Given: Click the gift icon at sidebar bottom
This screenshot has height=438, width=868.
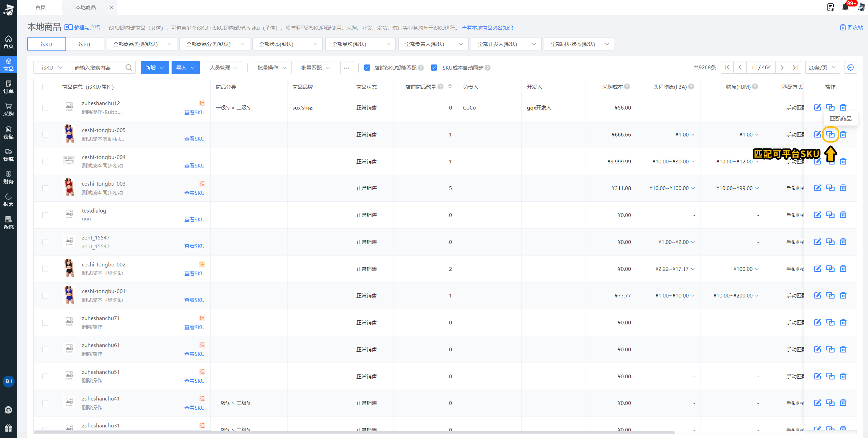Looking at the screenshot, I should point(9,428).
